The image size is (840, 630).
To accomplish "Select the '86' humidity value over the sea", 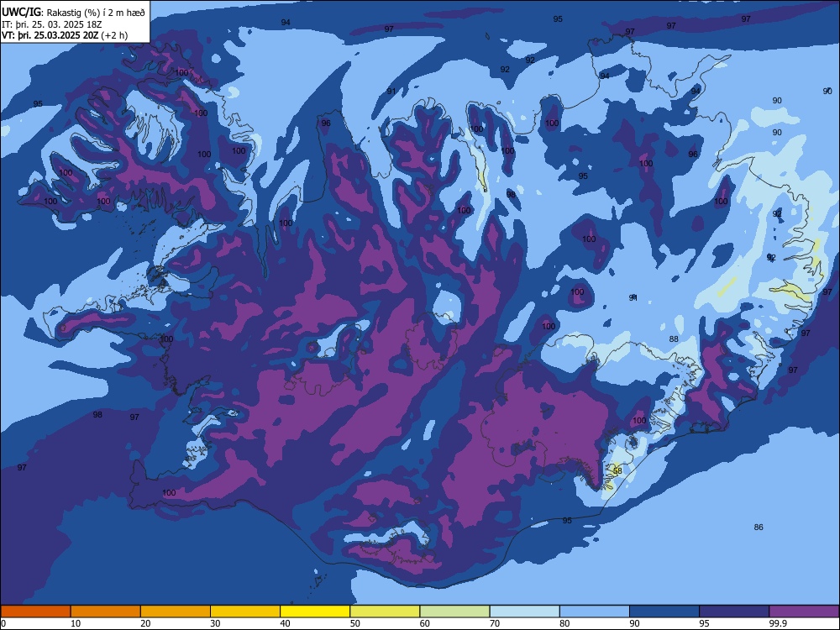I will (759, 528).
